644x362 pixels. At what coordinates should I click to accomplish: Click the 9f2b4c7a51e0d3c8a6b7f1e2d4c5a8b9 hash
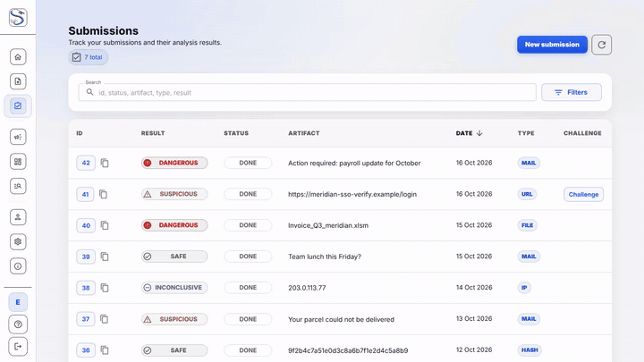[348, 350]
